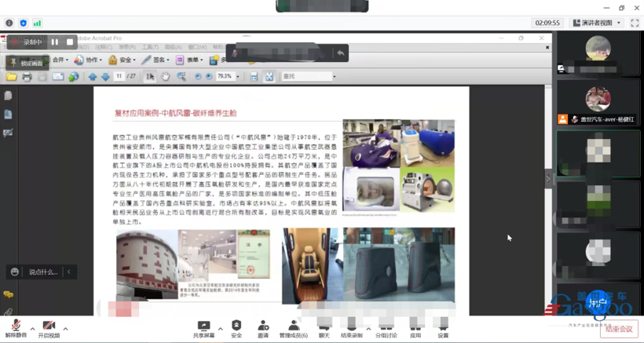Image resolution: width=644 pixels, height=343 pixels.
Task: Open the 查找 search options dropdown
Action: (335, 77)
